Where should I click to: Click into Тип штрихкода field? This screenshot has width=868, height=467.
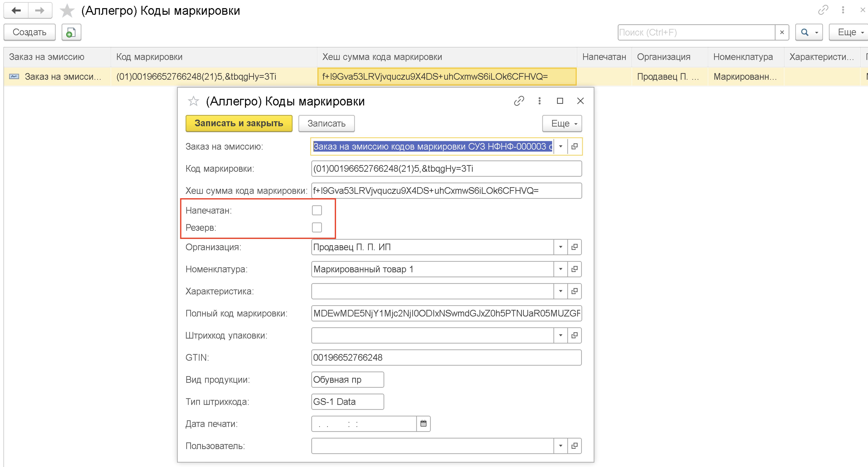click(347, 402)
